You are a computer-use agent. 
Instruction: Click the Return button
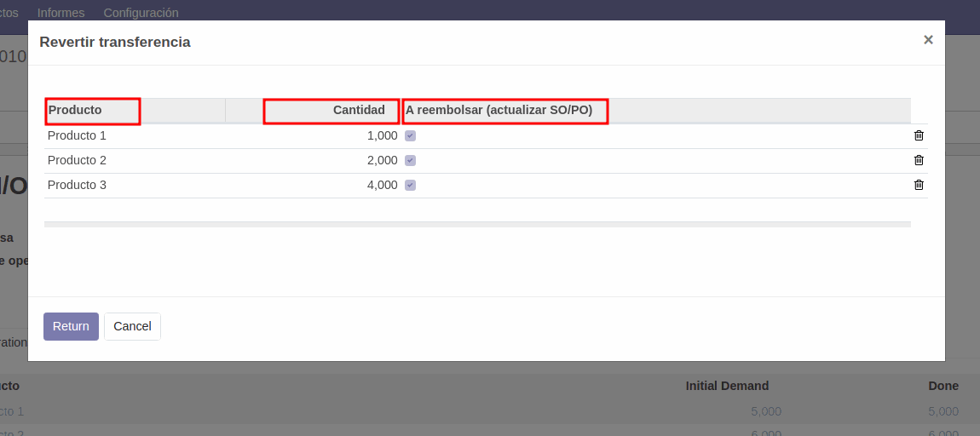[72, 327]
